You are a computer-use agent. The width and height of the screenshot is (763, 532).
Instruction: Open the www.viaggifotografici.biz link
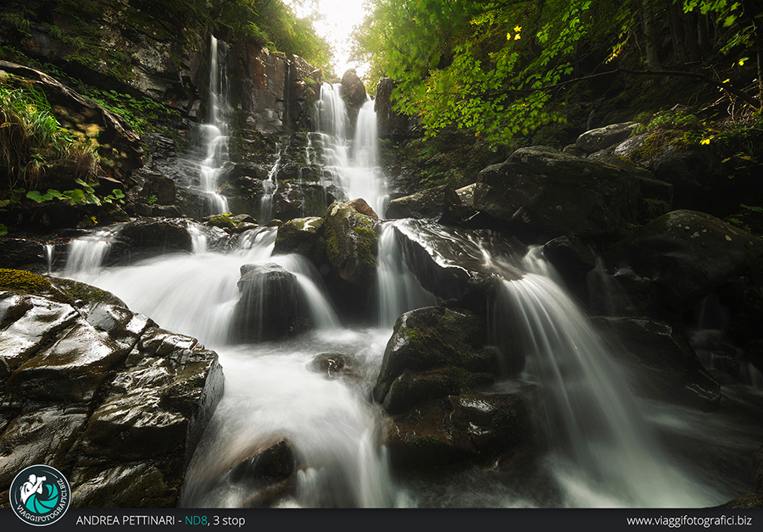688,520
